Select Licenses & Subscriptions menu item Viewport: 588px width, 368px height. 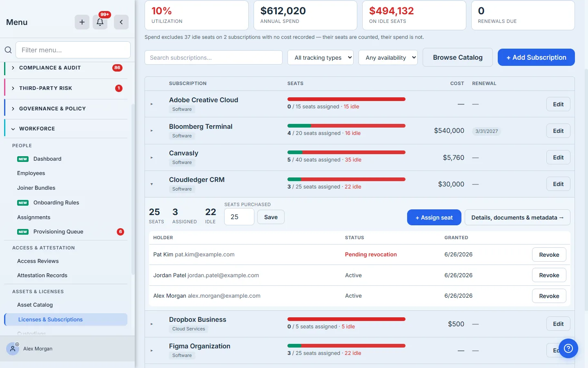point(66,320)
